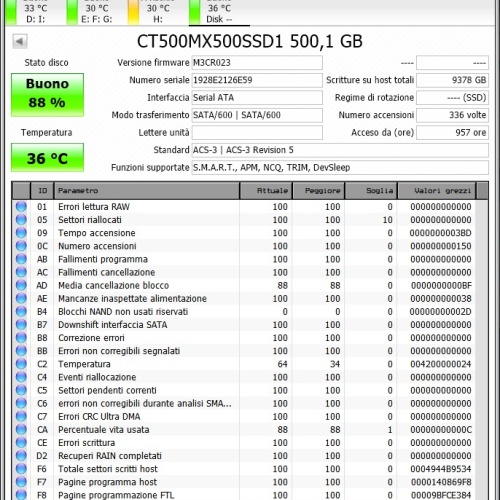Click status icon of Downshift interfaccia SATA row
The image size is (500, 500).
pos(21,325)
